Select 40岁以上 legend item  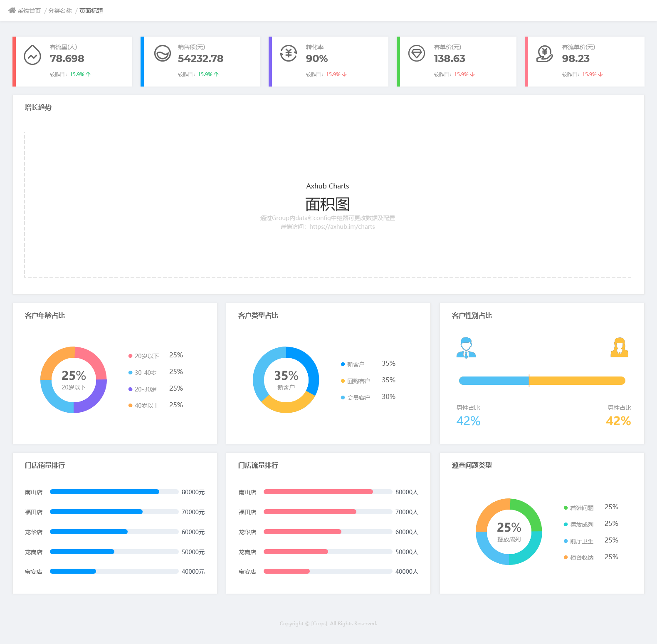[x=144, y=406]
